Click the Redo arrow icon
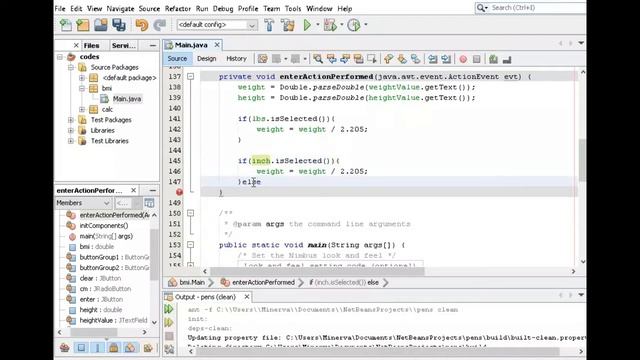The height and width of the screenshot is (360, 640). click(160, 25)
